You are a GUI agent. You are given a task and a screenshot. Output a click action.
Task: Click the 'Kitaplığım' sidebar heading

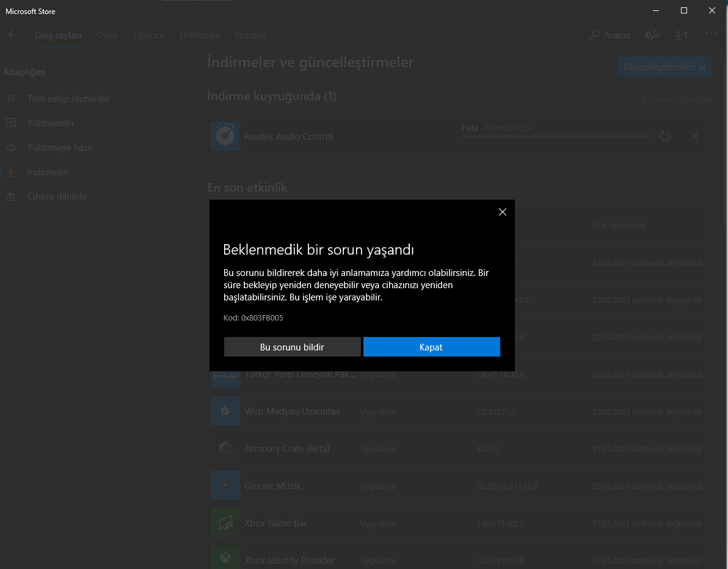point(24,72)
